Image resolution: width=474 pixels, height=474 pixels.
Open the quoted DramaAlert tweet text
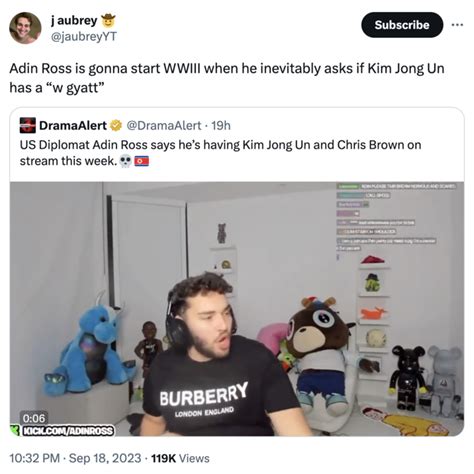click(220, 153)
